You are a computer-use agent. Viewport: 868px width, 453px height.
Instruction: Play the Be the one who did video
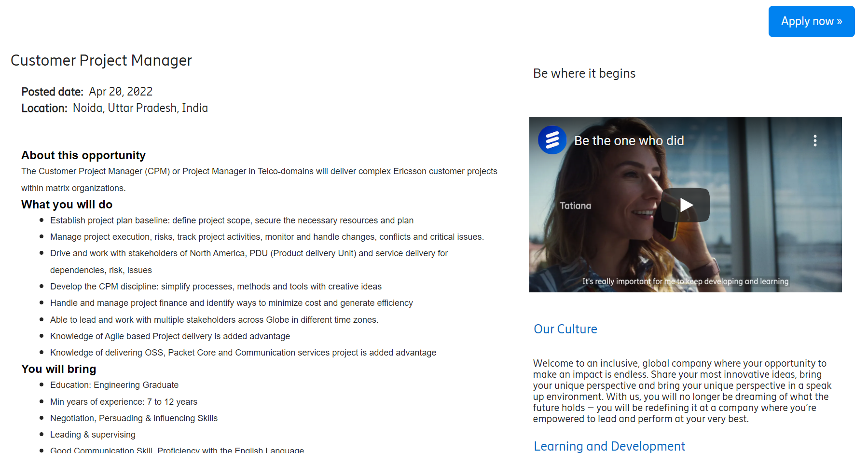coord(686,205)
